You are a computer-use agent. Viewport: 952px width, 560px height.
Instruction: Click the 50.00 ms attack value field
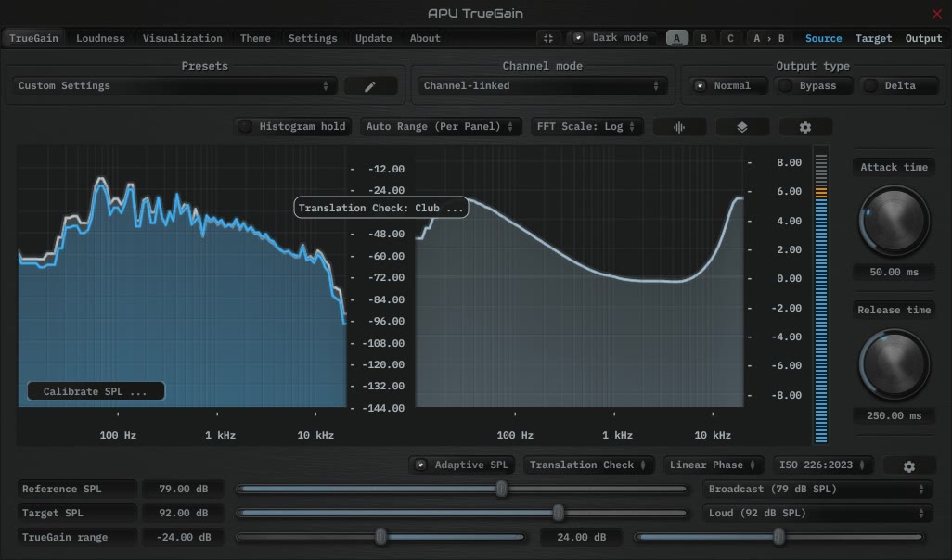click(x=894, y=272)
